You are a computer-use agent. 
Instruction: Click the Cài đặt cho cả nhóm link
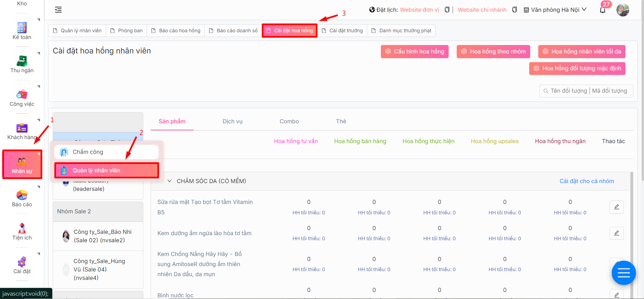pyautogui.click(x=587, y=181)
